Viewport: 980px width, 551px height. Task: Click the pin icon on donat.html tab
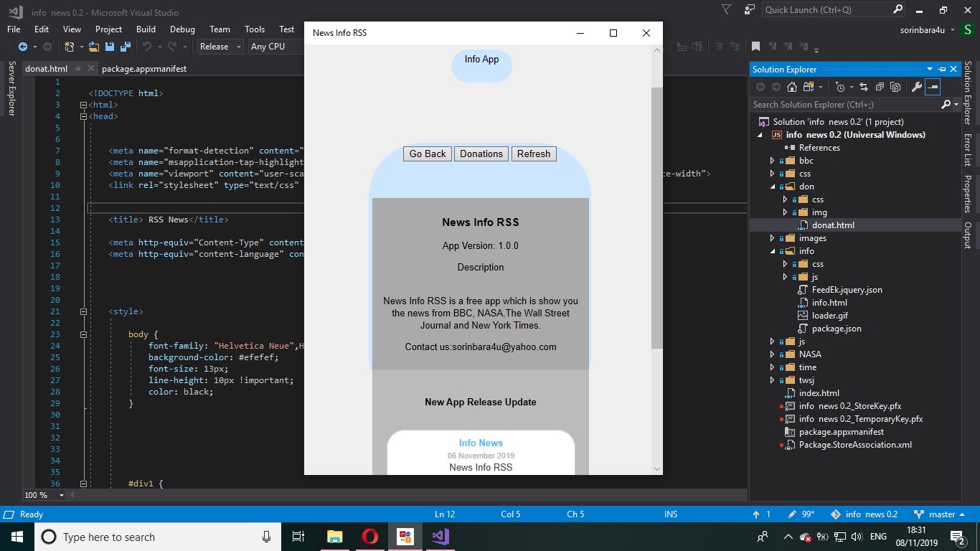pos(77,69)
